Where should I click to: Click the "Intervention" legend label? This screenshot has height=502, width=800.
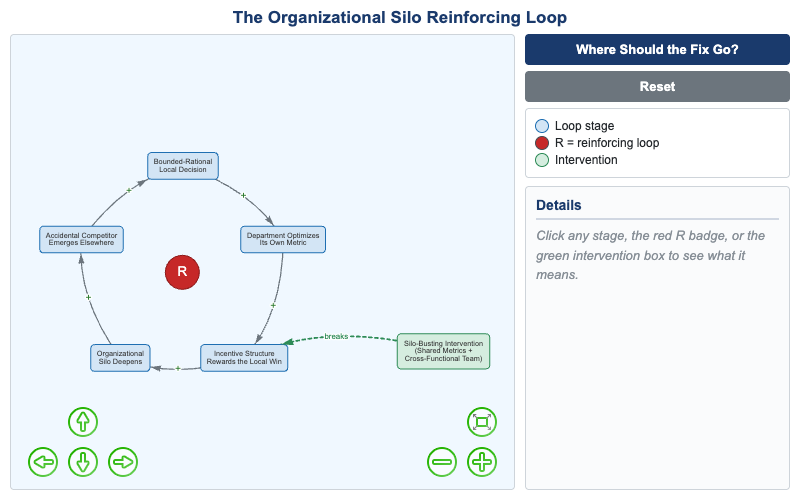586,160
